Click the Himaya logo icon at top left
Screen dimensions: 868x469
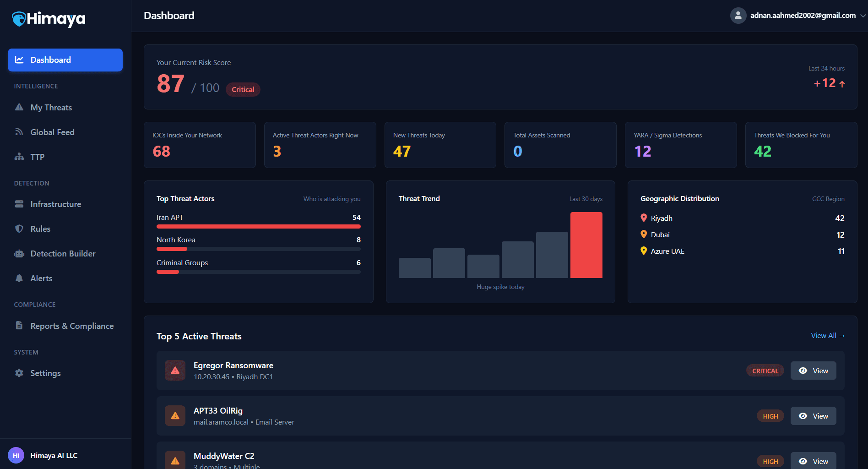click(18, 19)
